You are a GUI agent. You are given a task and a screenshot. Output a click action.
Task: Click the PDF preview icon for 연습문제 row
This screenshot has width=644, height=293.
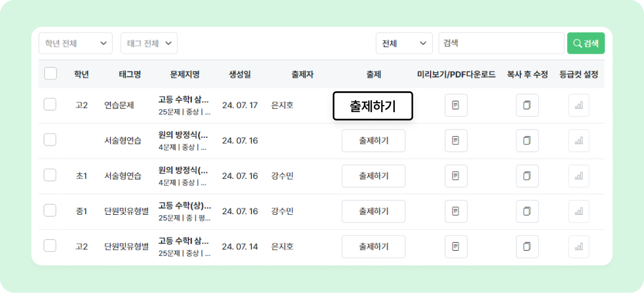pyautogui.click(x=456, y=106)
